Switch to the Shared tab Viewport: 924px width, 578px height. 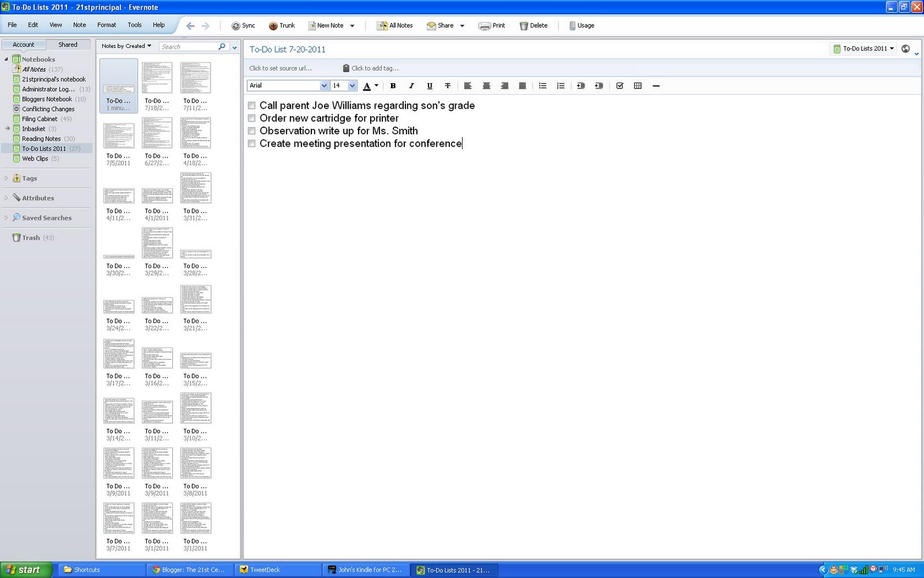[x=68, y=45]
